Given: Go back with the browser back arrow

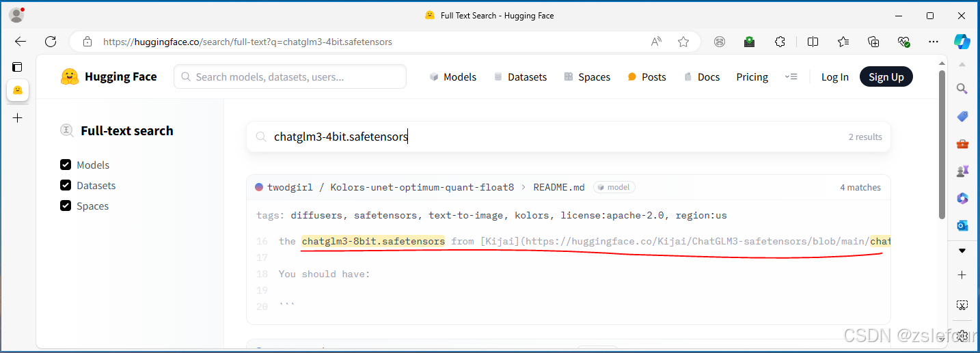Looking at the screenshot, I should point(20,42).
